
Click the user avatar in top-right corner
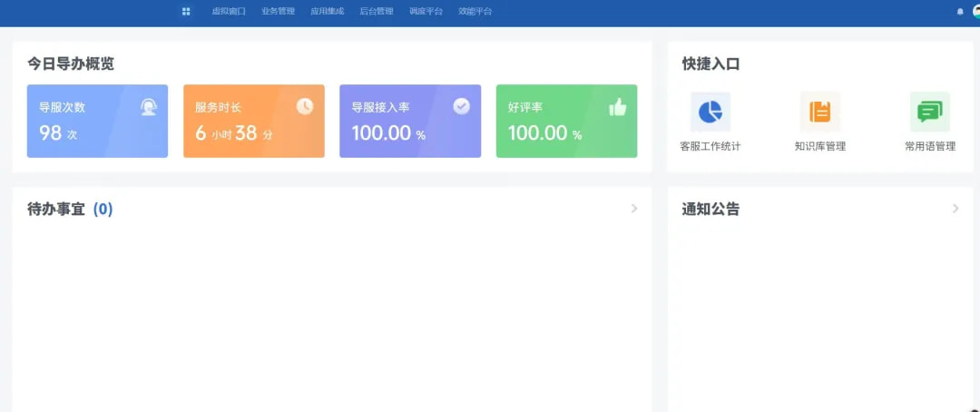(x=976, y=12)
